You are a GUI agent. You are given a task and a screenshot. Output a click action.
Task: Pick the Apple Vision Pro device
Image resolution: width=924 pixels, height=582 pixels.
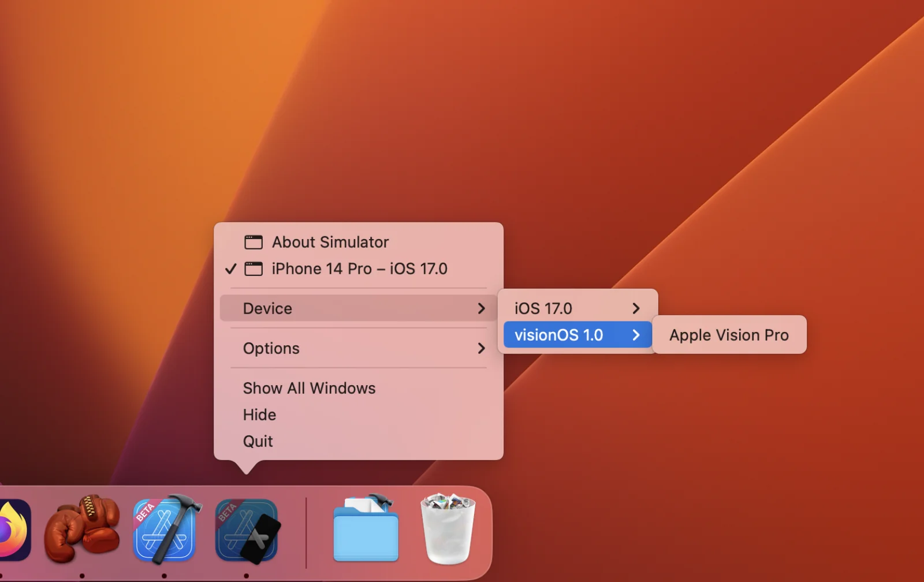(729, 335)
